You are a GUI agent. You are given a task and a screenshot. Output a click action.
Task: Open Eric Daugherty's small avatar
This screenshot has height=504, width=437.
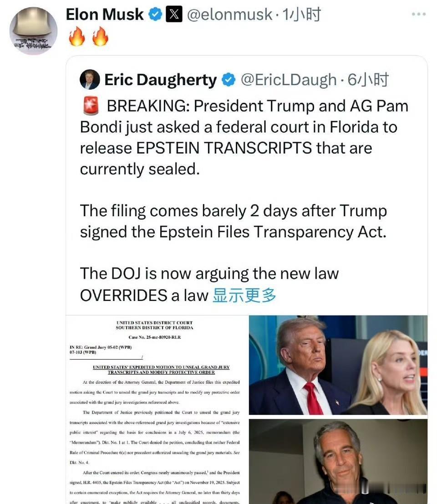click(90, 79)
